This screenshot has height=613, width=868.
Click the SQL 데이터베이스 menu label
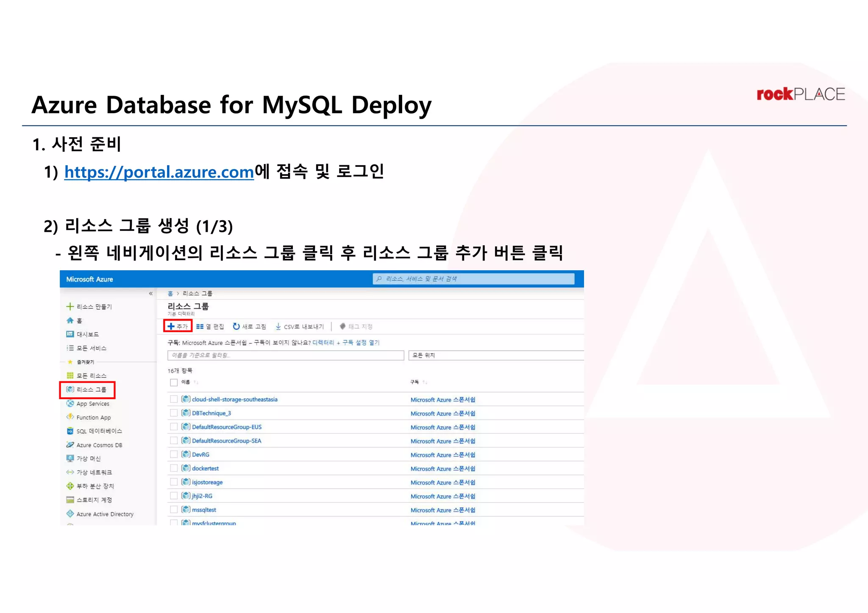(99, 431)
